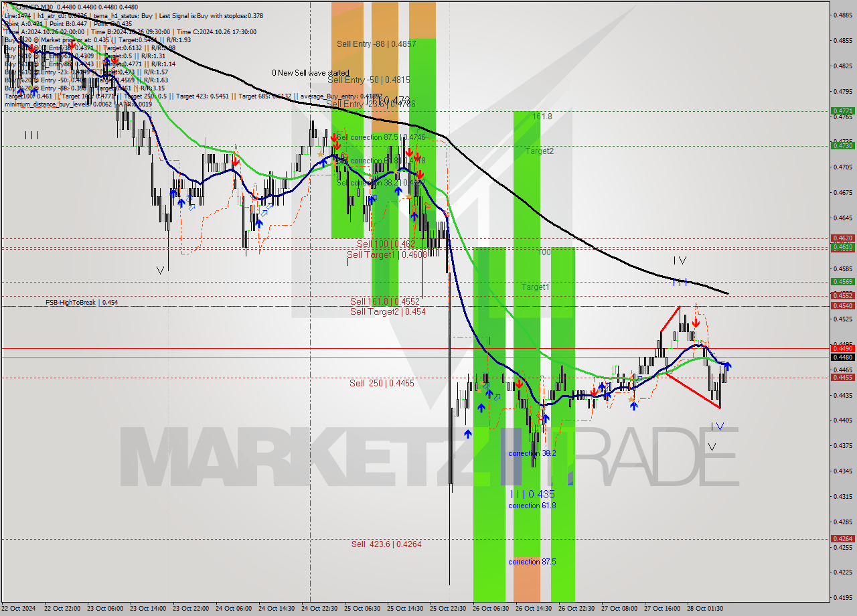Click the 'Sell Entry -88 | 0.4857' label

point(376,44)
